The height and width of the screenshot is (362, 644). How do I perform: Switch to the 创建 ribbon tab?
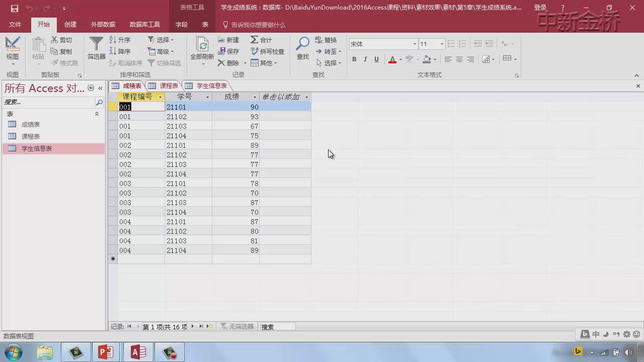coord(70,24)
